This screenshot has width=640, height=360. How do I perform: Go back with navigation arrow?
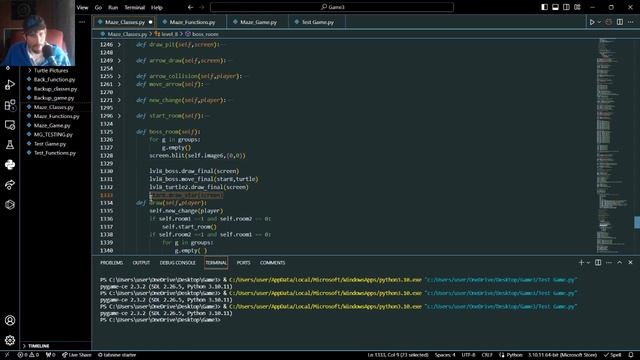(190, 7)
